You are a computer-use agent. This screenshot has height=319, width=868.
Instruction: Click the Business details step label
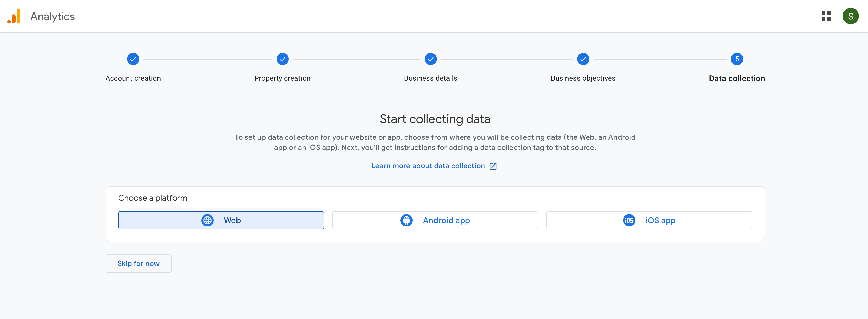pos(431,77)
